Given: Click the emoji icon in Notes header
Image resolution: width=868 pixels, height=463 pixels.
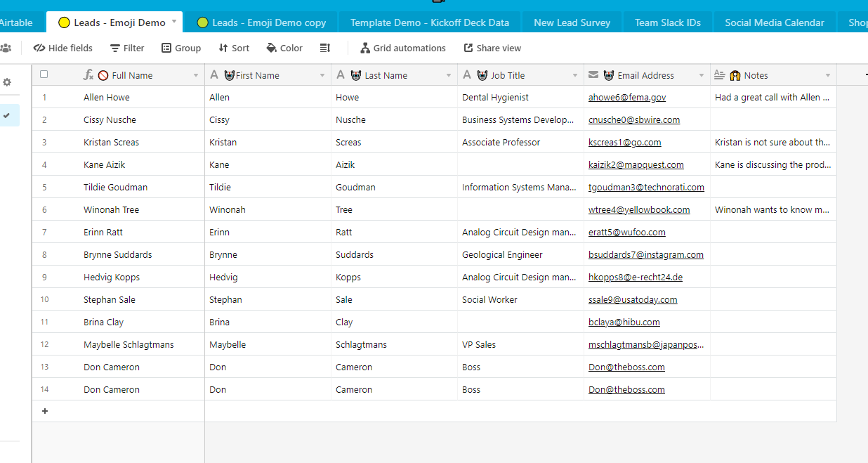Looking at the screenshot, I should tap(735, 75).
